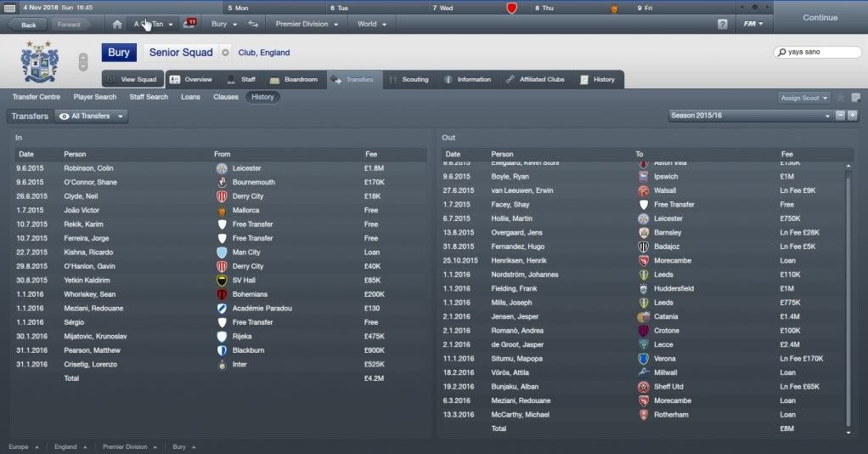868x454 pixels.
Task: Expand panels with the plus button
Action: (853, 116)
